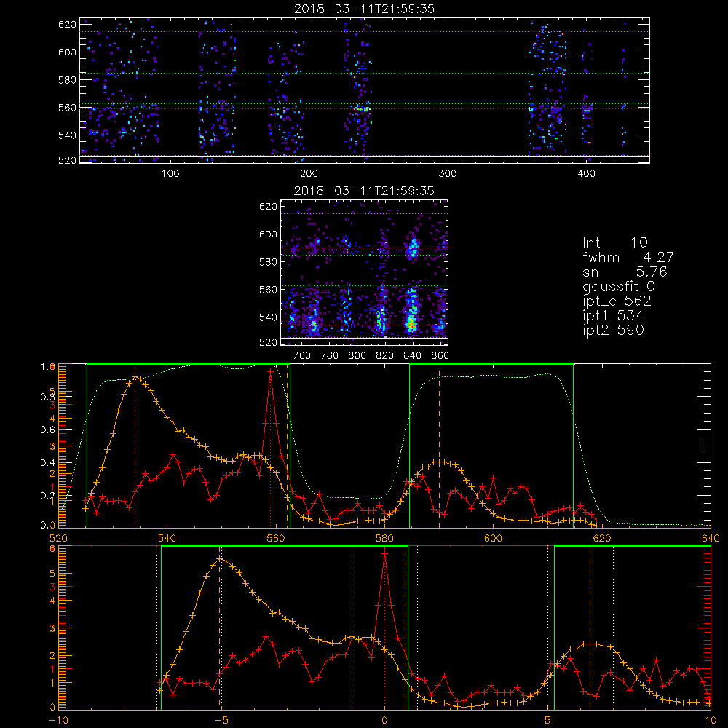Click the 'ipt1 534' label
728x728 pixels.
click(613, 316)
